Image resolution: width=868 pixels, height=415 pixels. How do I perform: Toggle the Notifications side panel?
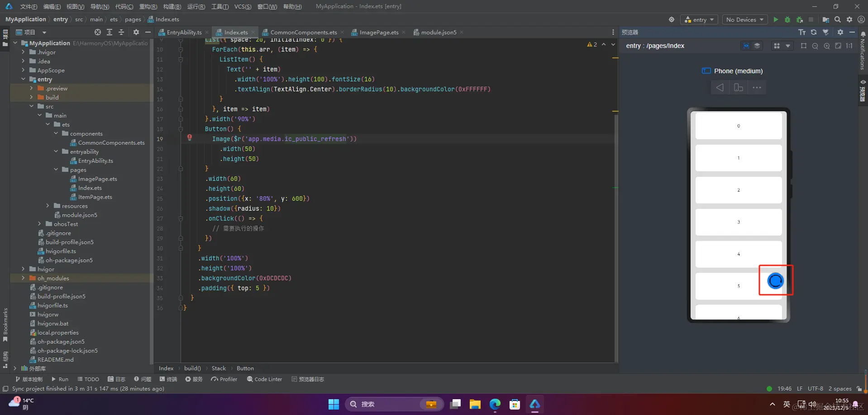(x=863, y=51)
